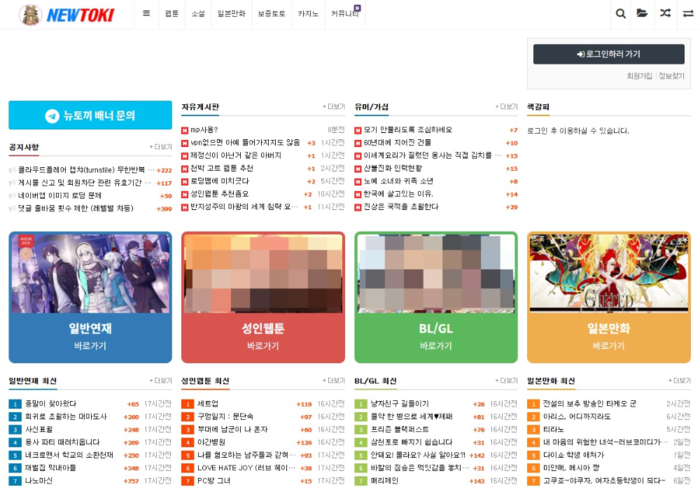This screenshot has height=499, width=700.
Task: Click the +143 comment count for 메리제인
Action: pyautogui.click(x=477, y=482)
